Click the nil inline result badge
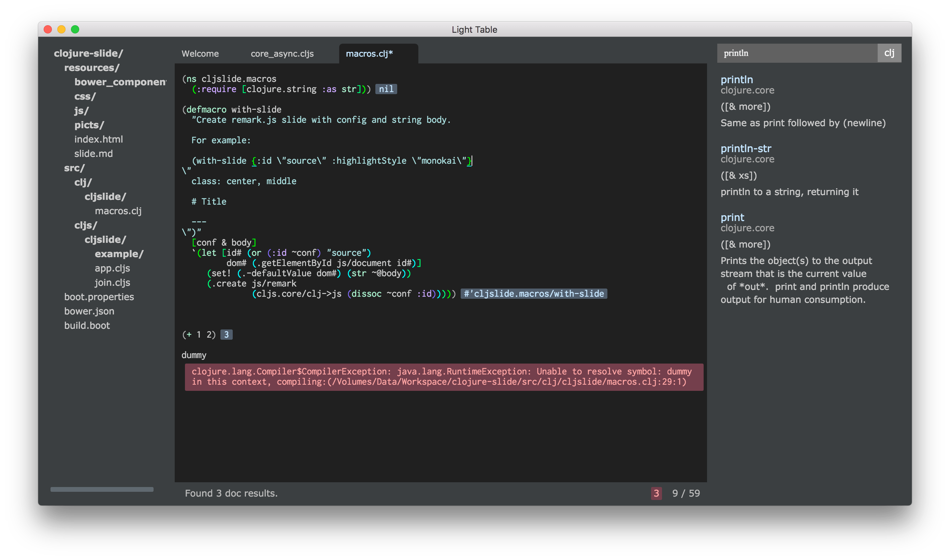Screen dimensions: 950x560 386,89
